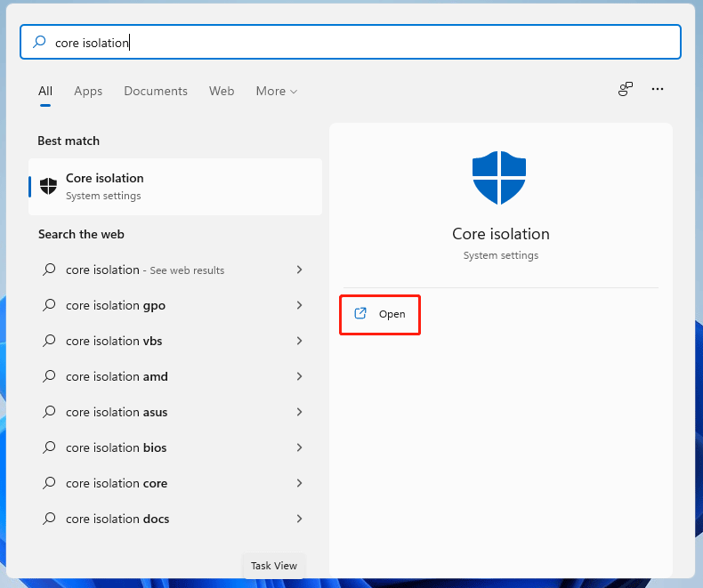Screen dimensions: 703x588
Task: Click the 'core isolation docs' suggestion text
Action: (117, 519)
